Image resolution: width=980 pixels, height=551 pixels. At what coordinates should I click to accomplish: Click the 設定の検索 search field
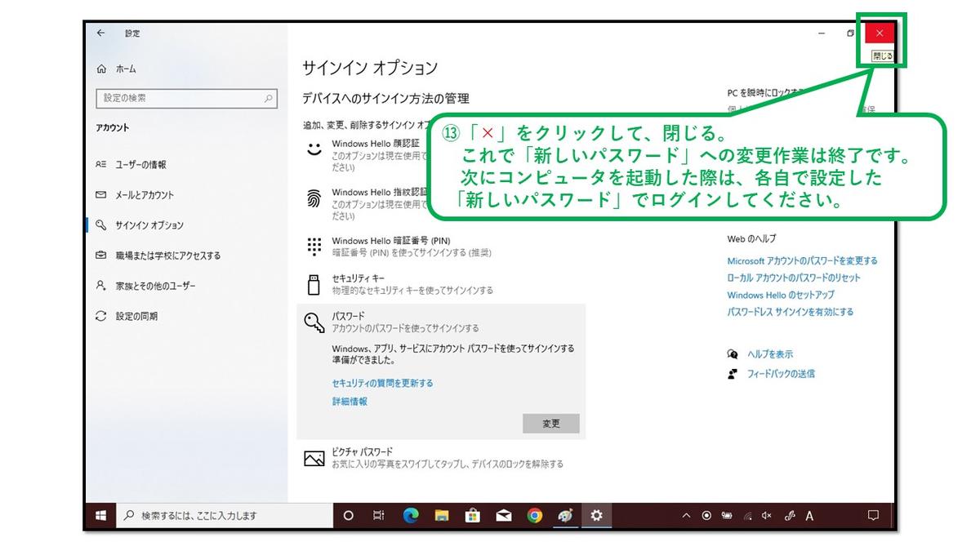click(x=186, y=98)
